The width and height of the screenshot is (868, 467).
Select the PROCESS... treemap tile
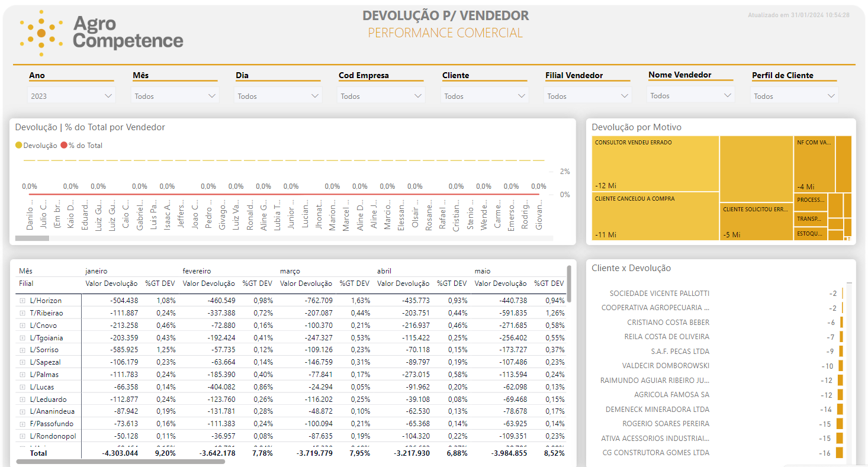(811, 202)
